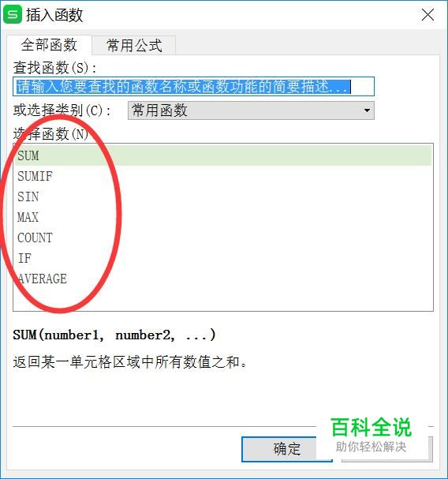The width and height of the screenshot is (448, 479).
Task: Confirm with the 确定 button
Action: click(x=287, y=449)
